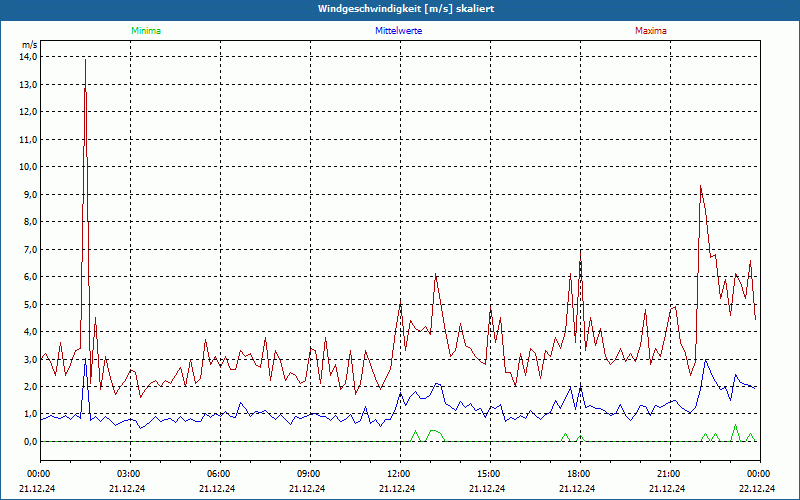Click the chart title Windgeschwindigkeit [m/s] skaliert
Image resolution: width=800 pixels, height=500 pixels.
[406, 9]
